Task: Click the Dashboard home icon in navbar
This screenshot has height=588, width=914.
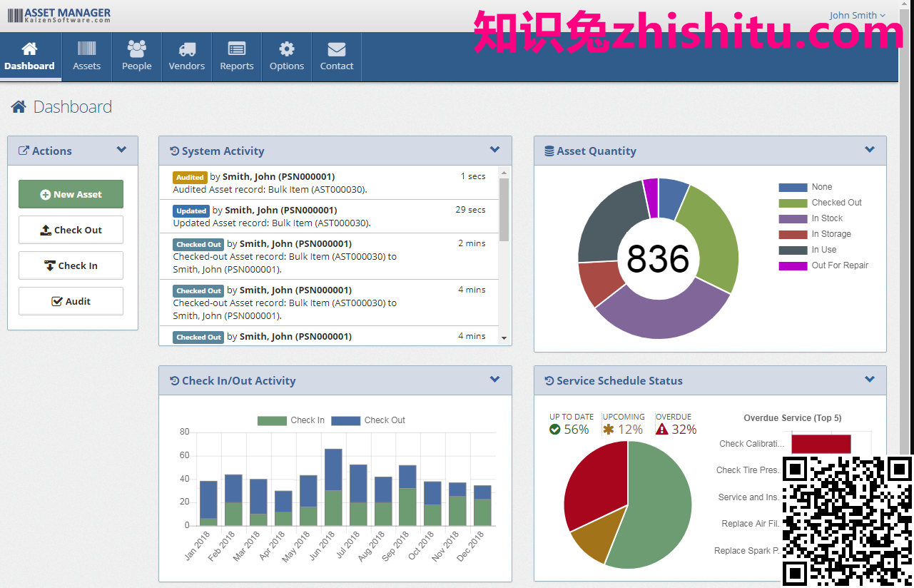Action: point(29,49)
